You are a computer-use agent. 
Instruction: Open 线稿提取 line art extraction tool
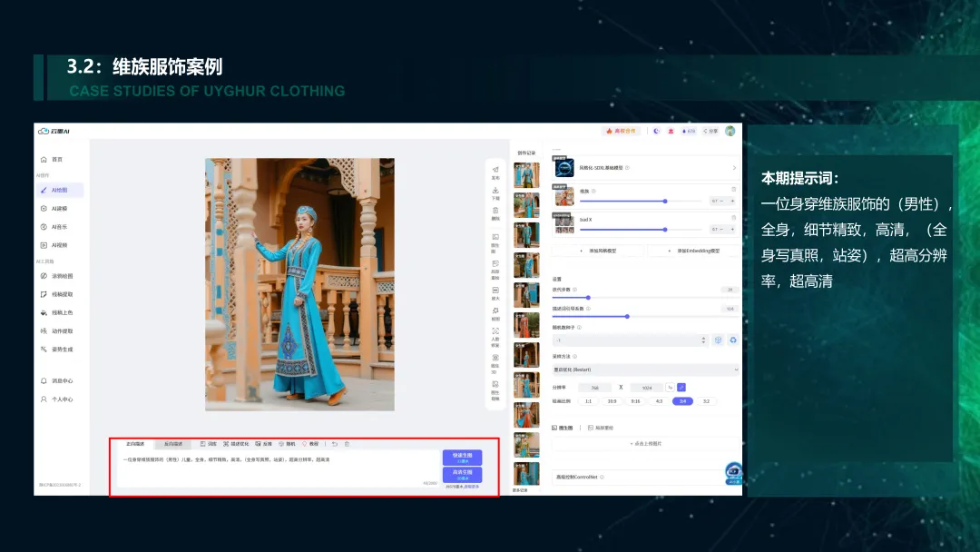(x=56, y=294)
